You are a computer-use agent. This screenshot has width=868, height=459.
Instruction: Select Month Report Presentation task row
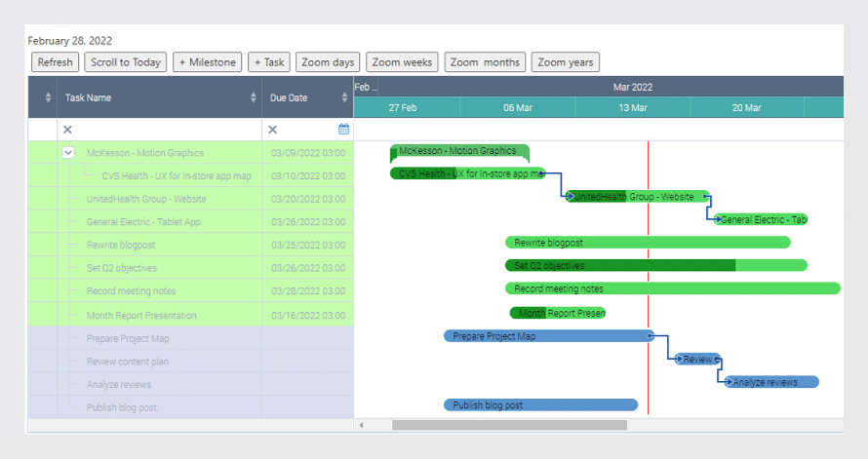click(x=191, y=315)
